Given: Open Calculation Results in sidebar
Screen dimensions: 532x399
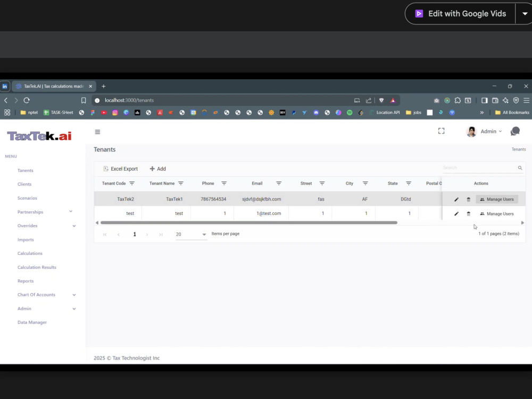Looking at the screenshot, I should (37, 267).
